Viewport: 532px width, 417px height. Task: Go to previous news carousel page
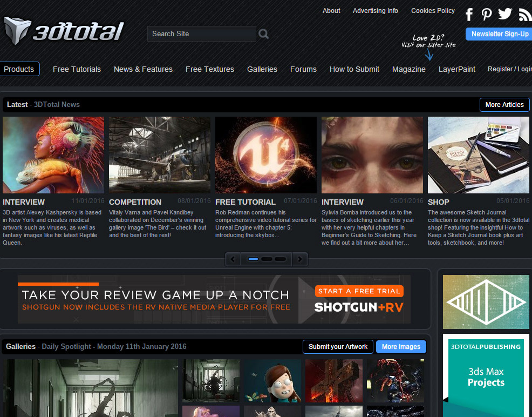[233, 259]
